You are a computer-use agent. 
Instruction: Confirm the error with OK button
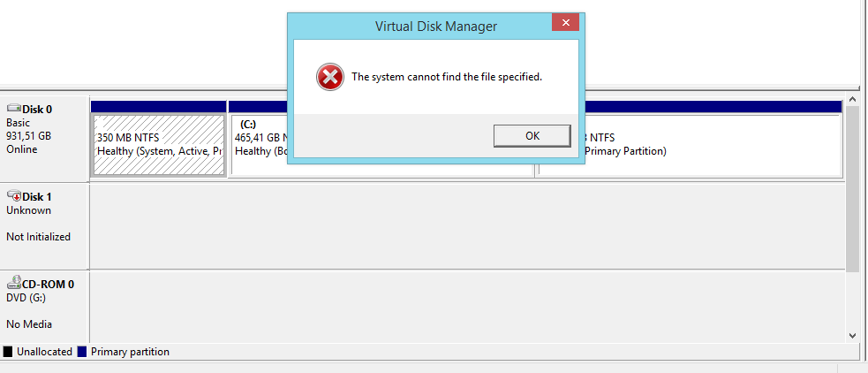pyautogui.click(x=532, y=136)
